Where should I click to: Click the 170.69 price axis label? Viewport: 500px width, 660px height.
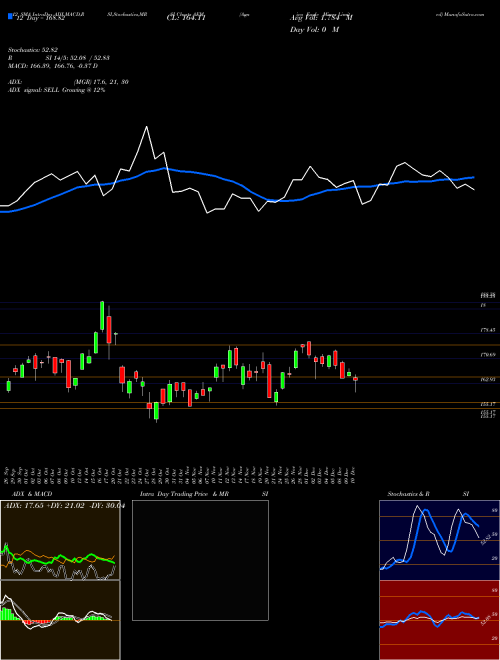(x=488, y=355)
